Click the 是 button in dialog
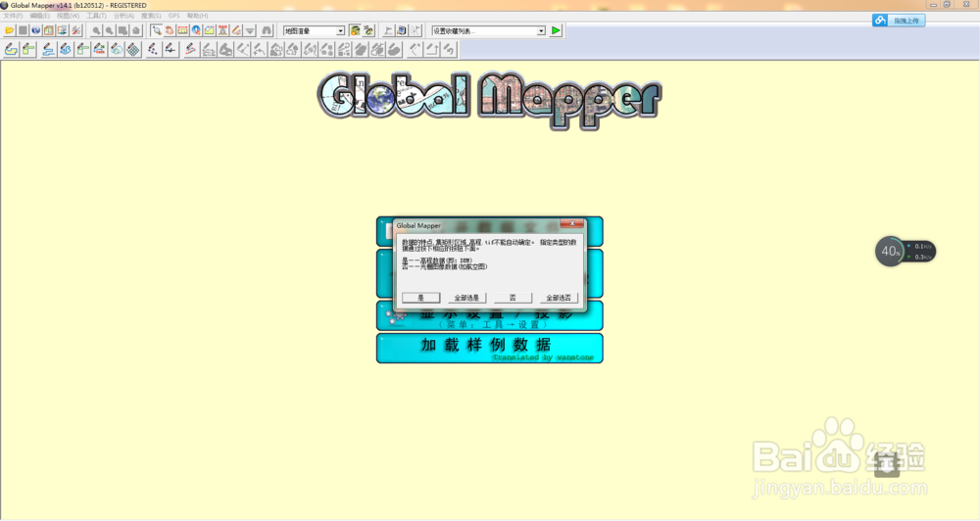Viewport: 980px width, 521px height. click(420, 298)
